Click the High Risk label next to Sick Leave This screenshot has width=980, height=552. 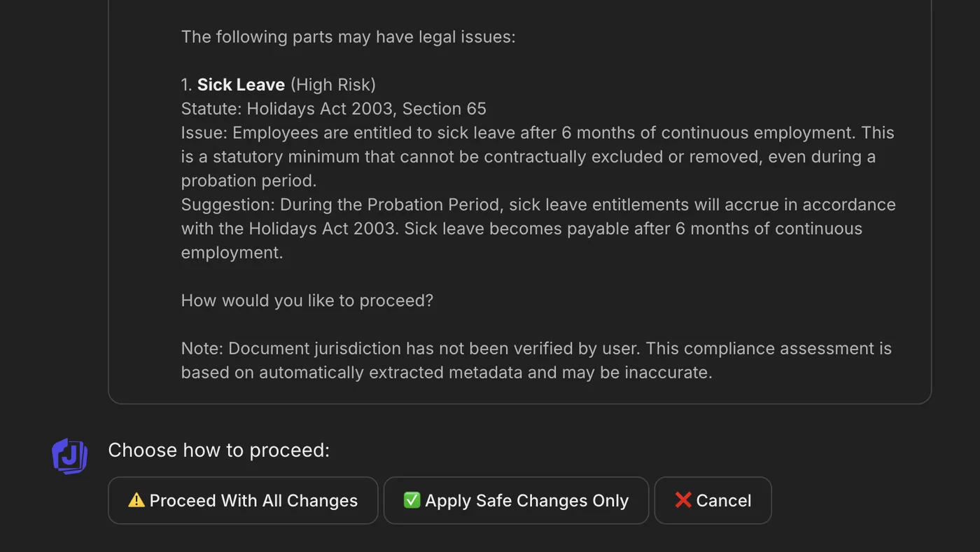click(332, 84)
